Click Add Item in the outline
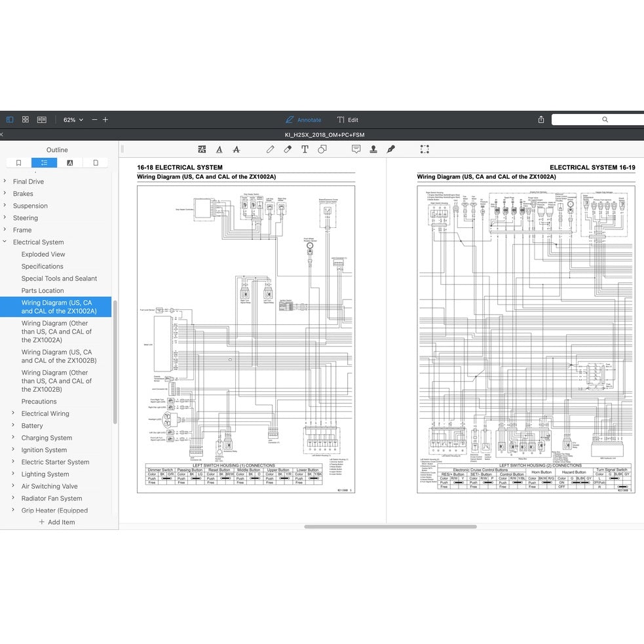This screenshot has height=644, width=644. click(57, 522)
